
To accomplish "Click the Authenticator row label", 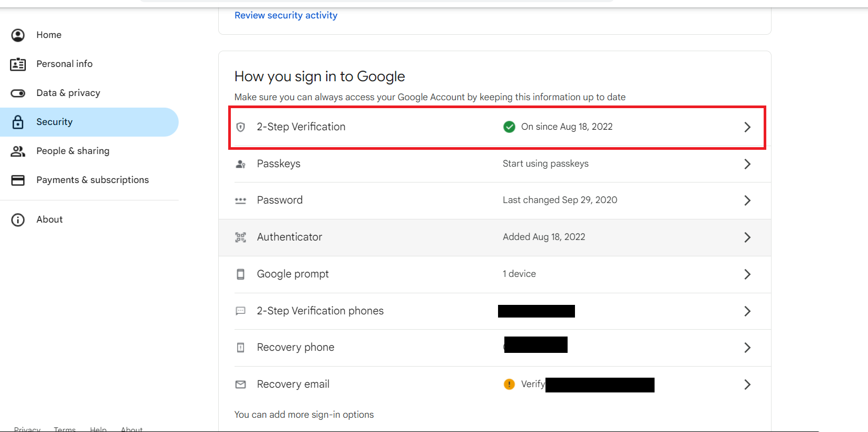I will 289,237.
